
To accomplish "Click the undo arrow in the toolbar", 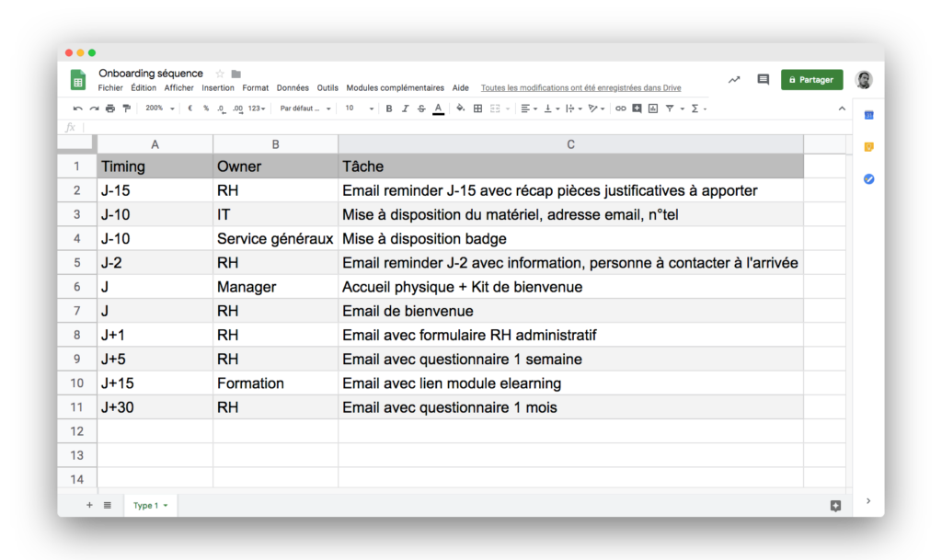I will tap(77, 109).
